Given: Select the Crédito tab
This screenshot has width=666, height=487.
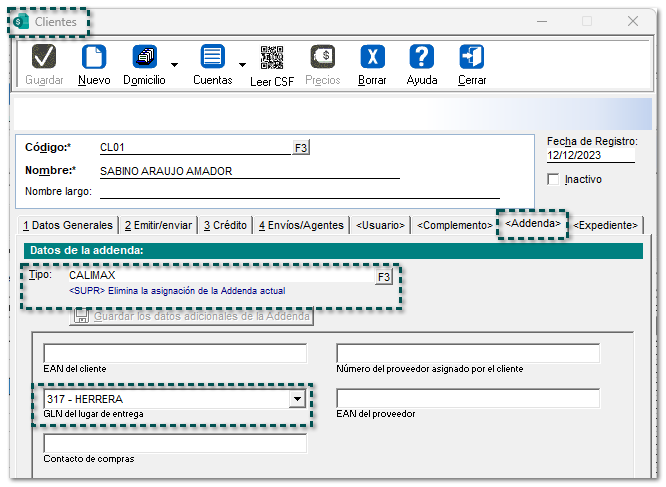Looking at the screenshot, I should 224,226.
